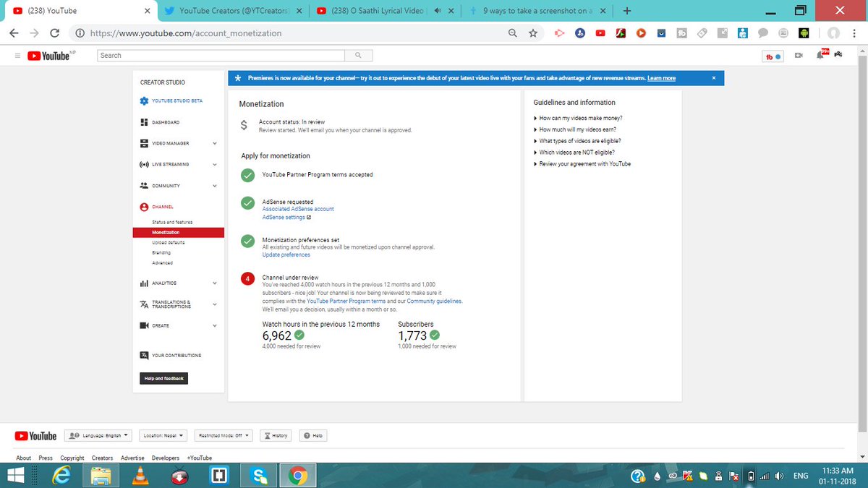Open Skype from the taskbar
The height and width of the screenshot is (488, 868).
258,476
